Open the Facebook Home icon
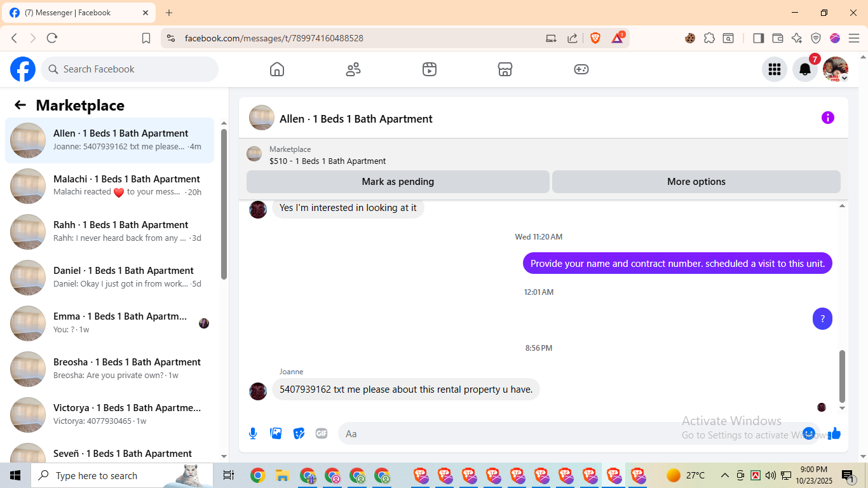Image resolution: width=868 pixels, height=488 pixels. point(277,69)
